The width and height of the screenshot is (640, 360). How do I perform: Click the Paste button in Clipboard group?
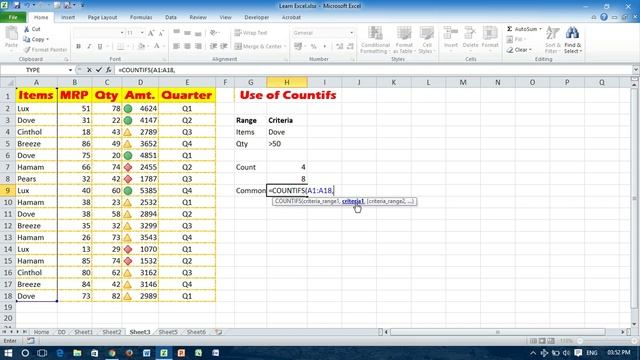coord(11,38)
